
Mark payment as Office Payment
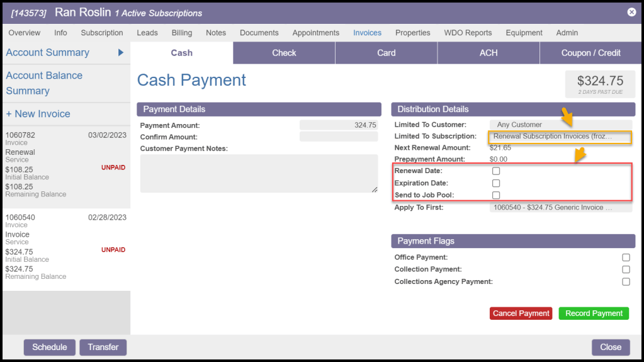click(626, 257)
